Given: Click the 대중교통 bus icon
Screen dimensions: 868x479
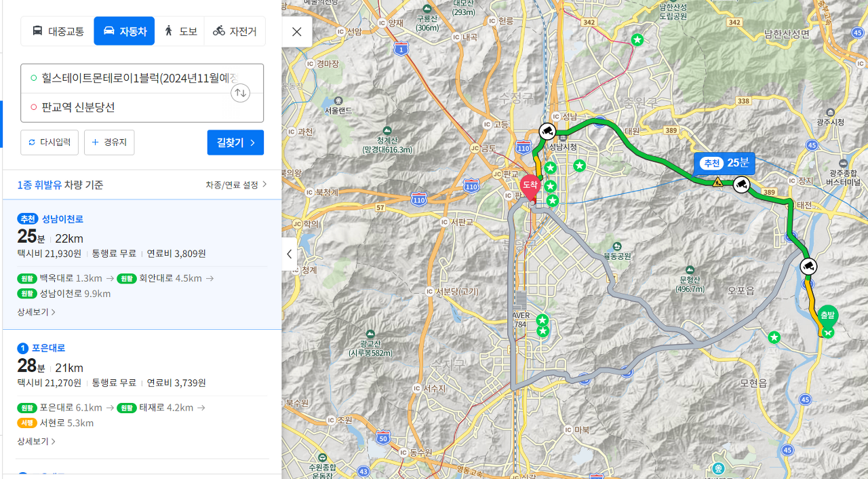Looking at the screenshot, I should coord(37,31).
